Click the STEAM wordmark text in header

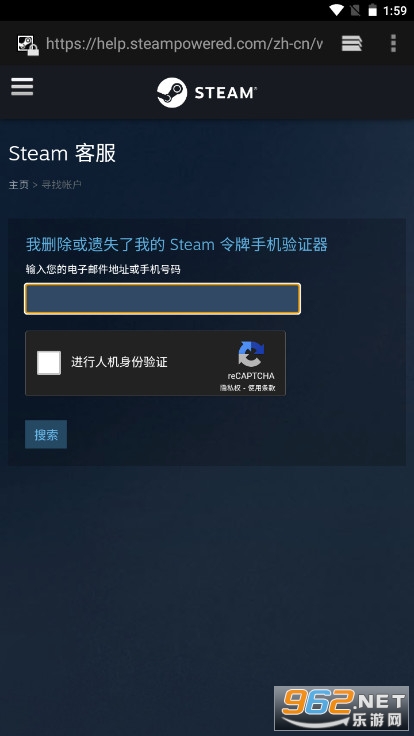click(225, 93)
